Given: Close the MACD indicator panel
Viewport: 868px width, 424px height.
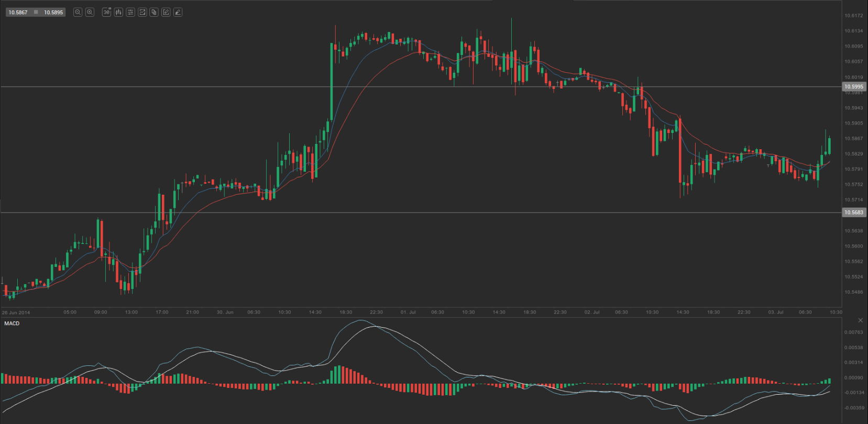Looking at the screenshot, I should (x=860, y=320).
